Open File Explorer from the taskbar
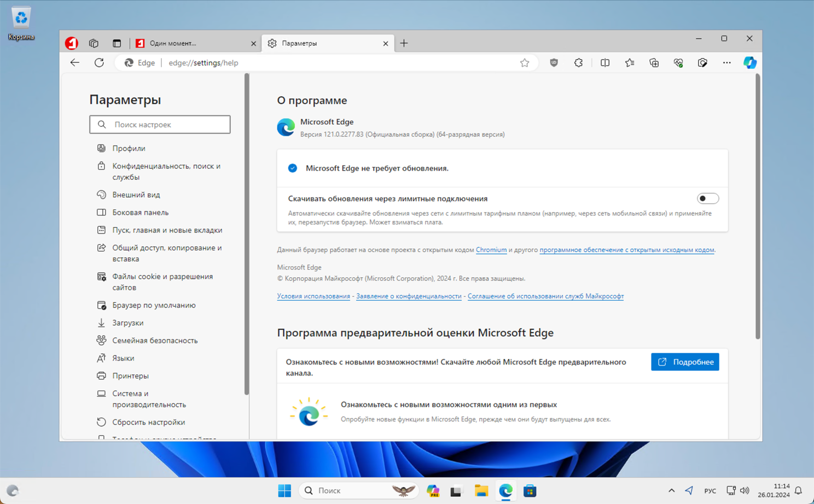Image resolution: width=814 pixels, height=504 pixels. [x=481, y=491]
